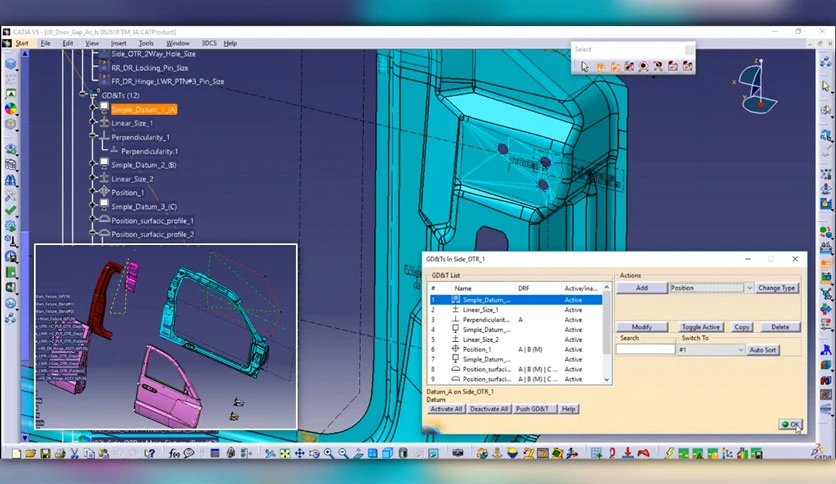Click the Copy button in dialog
Screen dimensions: 836x484
pyautogui.click(x=742, y=327)
